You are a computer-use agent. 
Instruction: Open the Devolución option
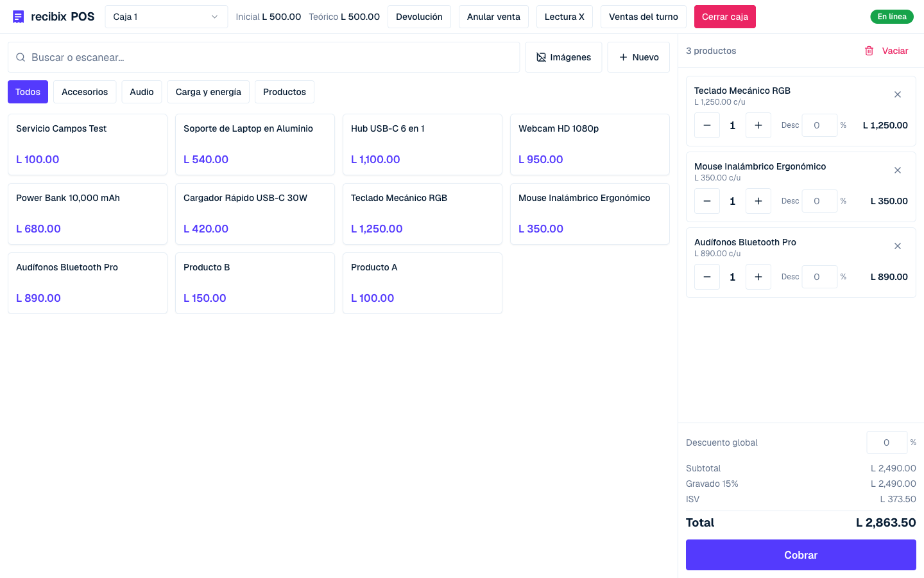pos(419,17)
